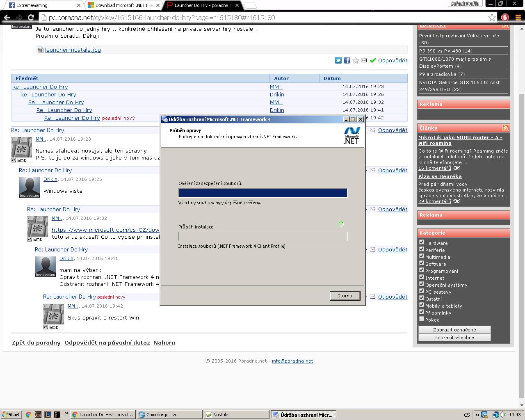Click the green checkmark icon near Odpovědět

tap(373, 61)
